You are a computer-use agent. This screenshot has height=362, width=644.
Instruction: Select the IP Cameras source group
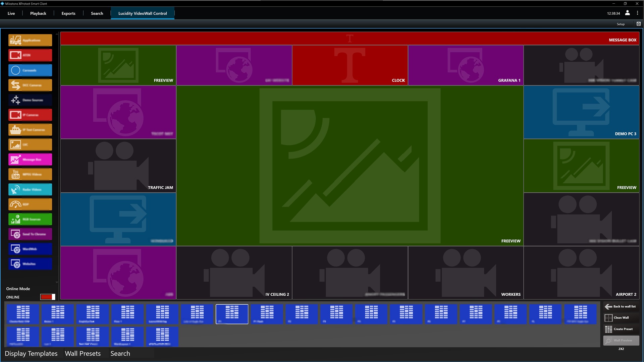(x=30, y=115)
